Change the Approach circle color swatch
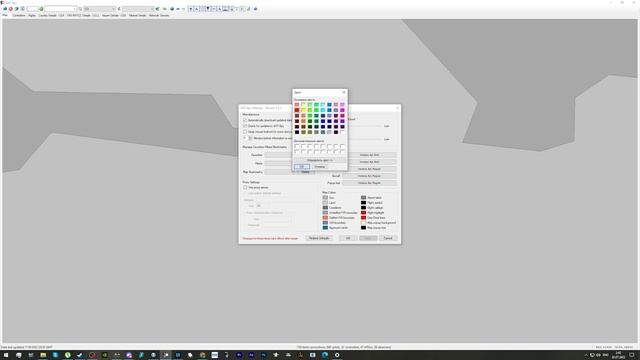 (325, 228)
